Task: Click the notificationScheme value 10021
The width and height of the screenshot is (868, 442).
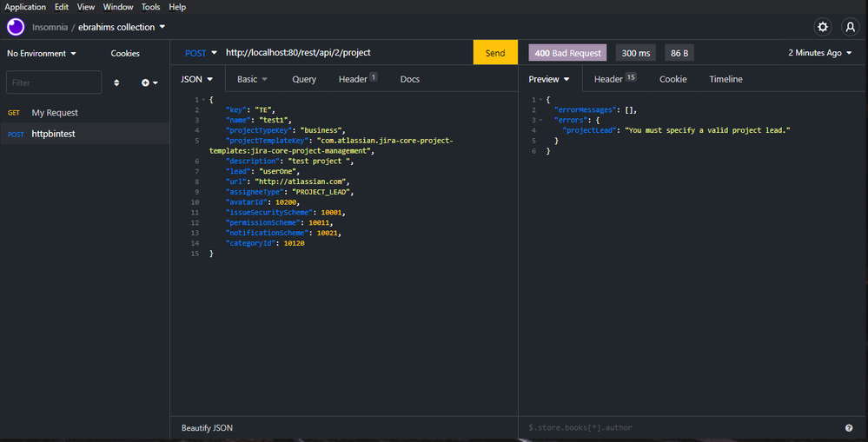Action: (x=328, y=233)
